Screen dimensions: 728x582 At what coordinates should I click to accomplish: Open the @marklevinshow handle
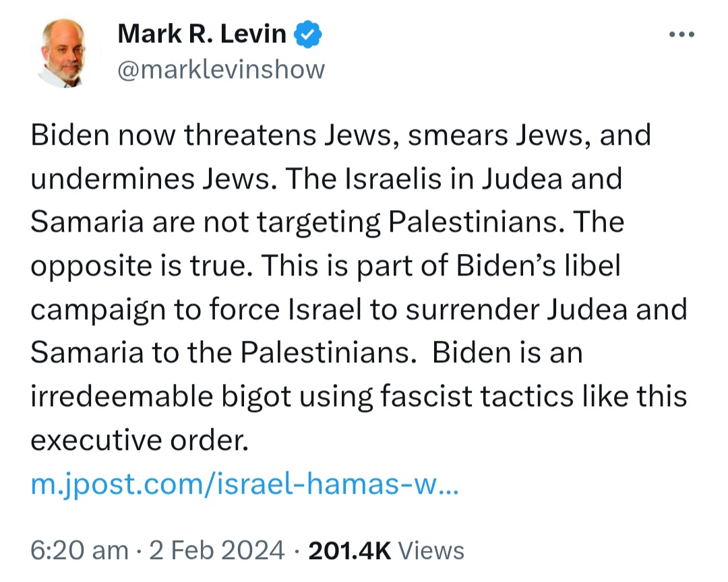point(221,69)
